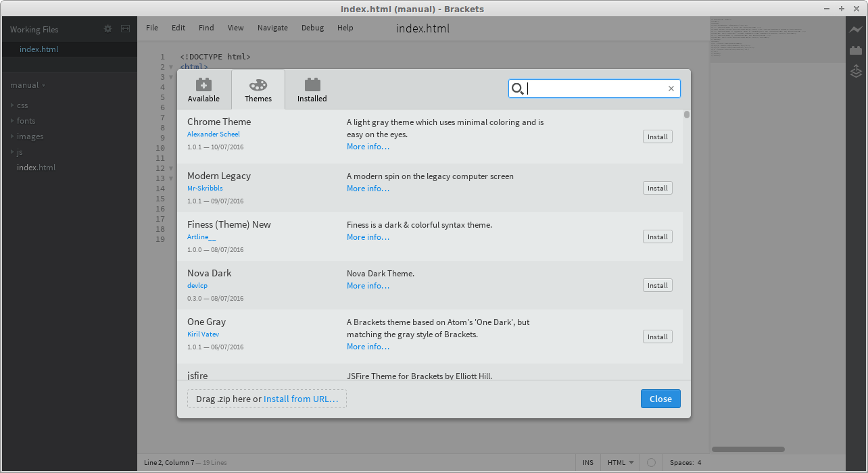
Task: Click the lint status circle in status bar
Action: click(650, 462)
